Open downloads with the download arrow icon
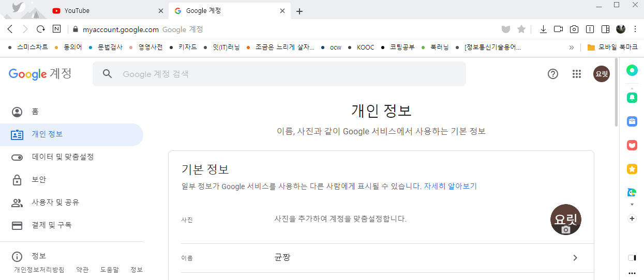Viewport: 644px width, 280px height. (543, 29)
